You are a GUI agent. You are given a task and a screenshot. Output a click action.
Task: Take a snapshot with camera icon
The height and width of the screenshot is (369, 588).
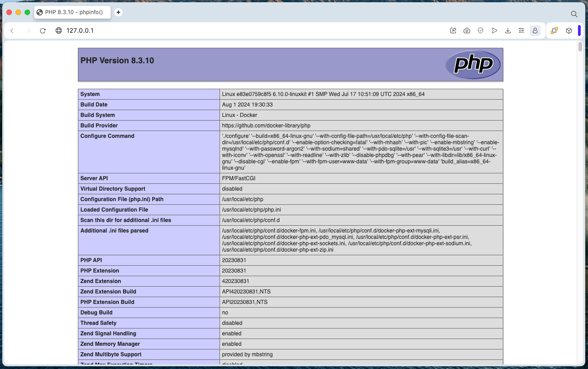click(467, 30)
